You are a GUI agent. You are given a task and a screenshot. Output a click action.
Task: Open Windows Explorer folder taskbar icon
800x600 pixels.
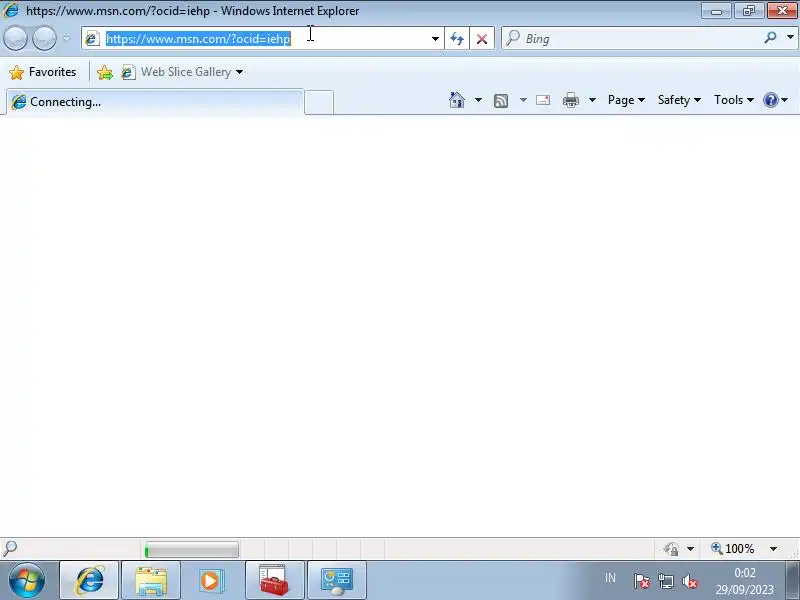[x=151, y=580]
